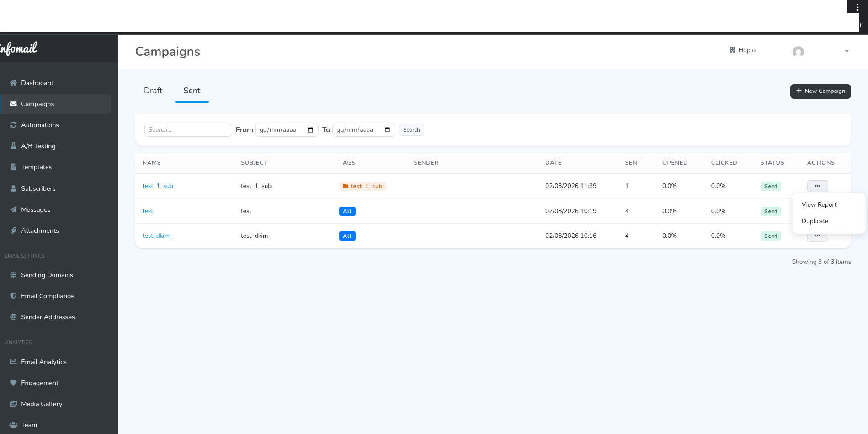Viewport: 868px width, 434px height.
Task: Click the Automations sync icon
Action: [13, 125]
